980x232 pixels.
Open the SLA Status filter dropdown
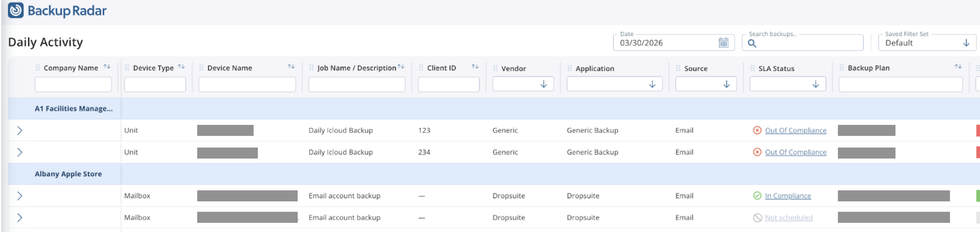[815, 84]
